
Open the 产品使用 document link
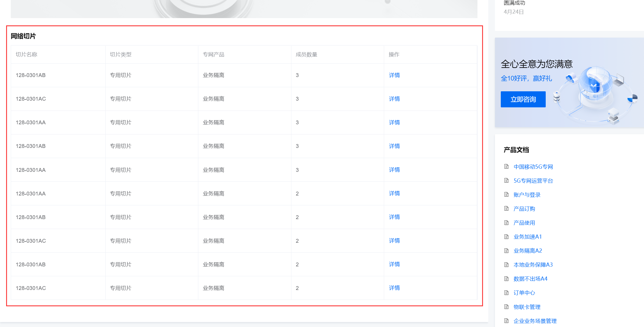point(524,223)
